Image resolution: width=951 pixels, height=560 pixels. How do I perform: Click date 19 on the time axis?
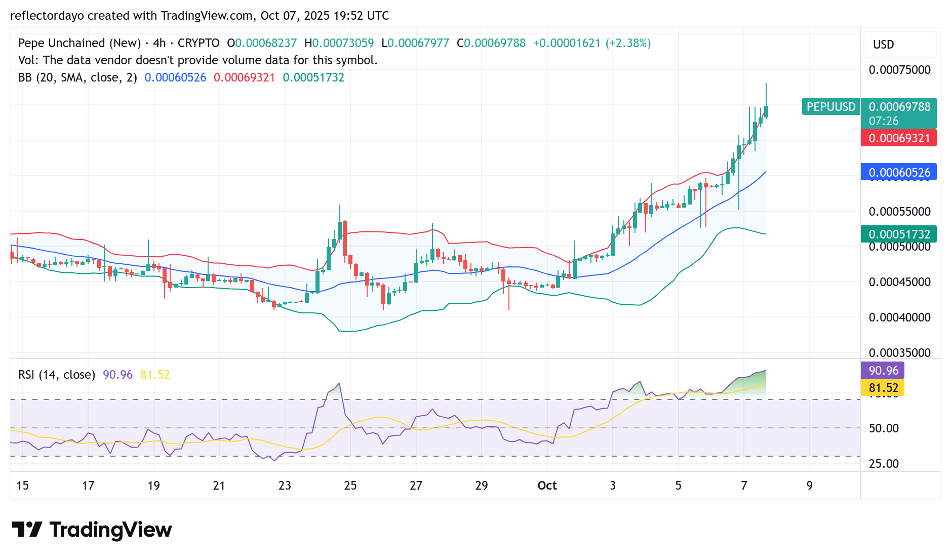[153, 486]
